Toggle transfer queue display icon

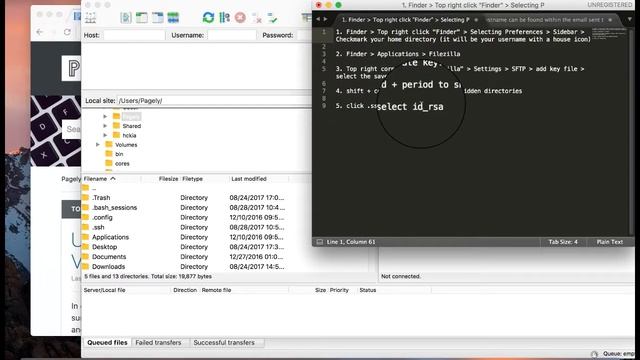[x=173, y=18]
